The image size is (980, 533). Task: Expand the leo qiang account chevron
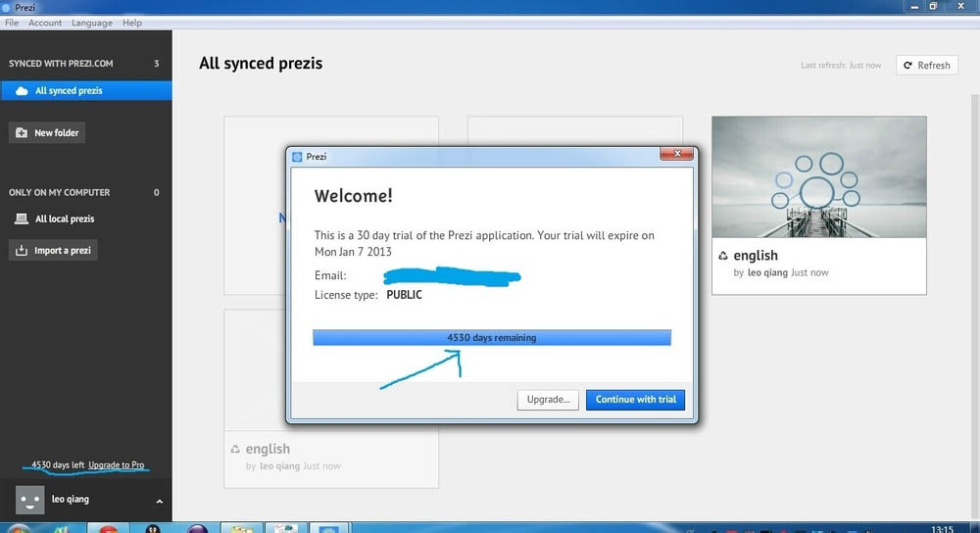pos(160,501)
